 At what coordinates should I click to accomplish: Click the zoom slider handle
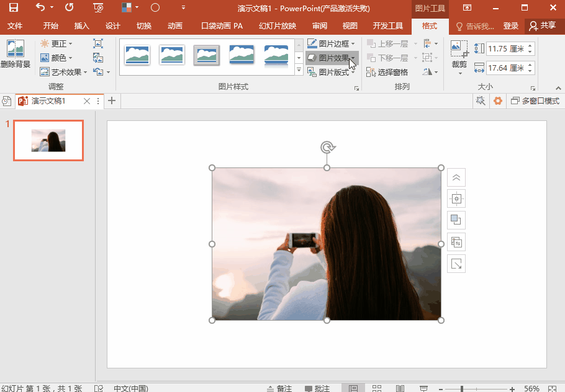pos(462,389)
